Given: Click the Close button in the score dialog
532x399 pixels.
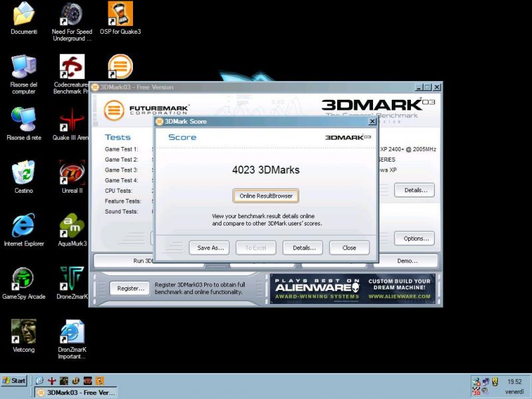Looking at the screenshot, I should pyautogui.click(x=349, y=247).
